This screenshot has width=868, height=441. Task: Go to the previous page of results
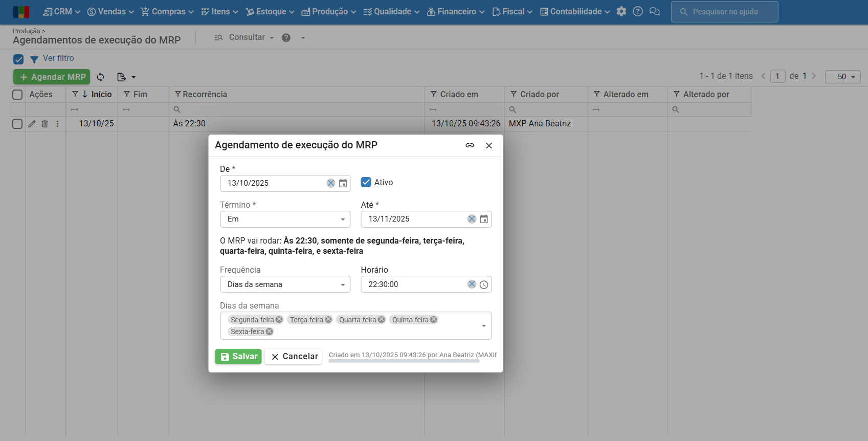click(763, 76)
